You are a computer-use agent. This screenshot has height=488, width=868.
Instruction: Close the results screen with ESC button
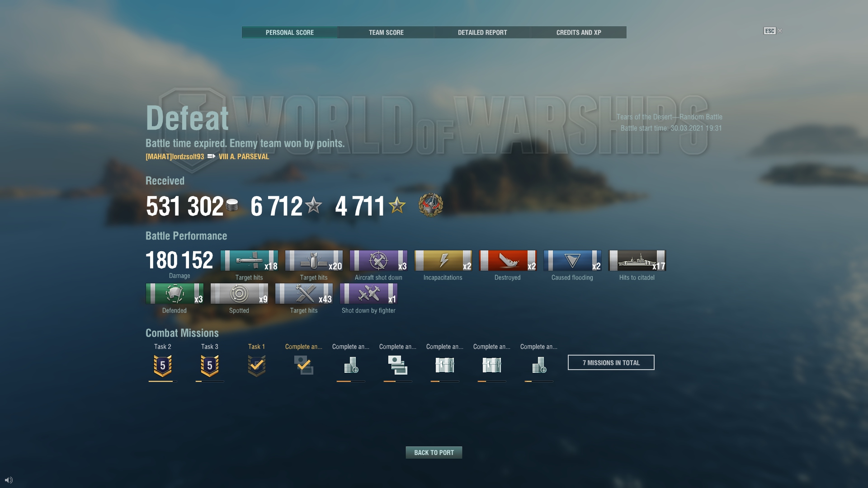(769, 31)
